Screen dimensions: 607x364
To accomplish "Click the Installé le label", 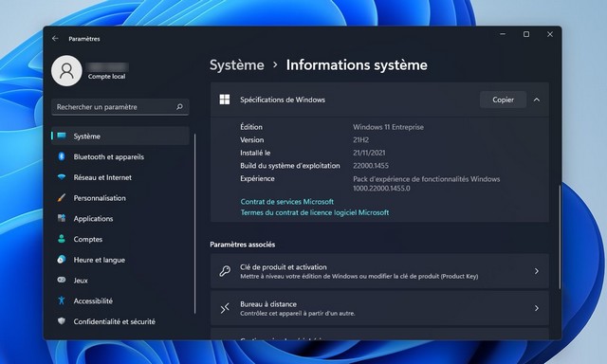I will point(255,153).
